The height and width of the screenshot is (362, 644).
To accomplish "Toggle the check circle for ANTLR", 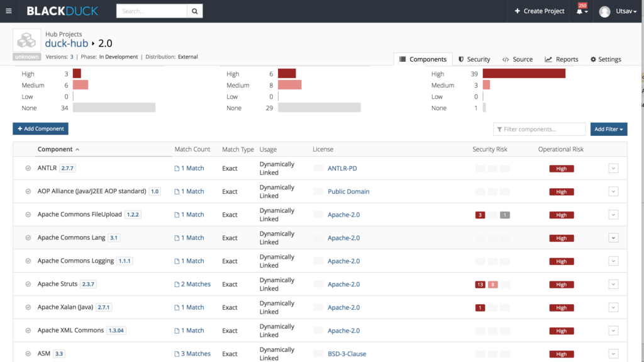I will [28, 168].
